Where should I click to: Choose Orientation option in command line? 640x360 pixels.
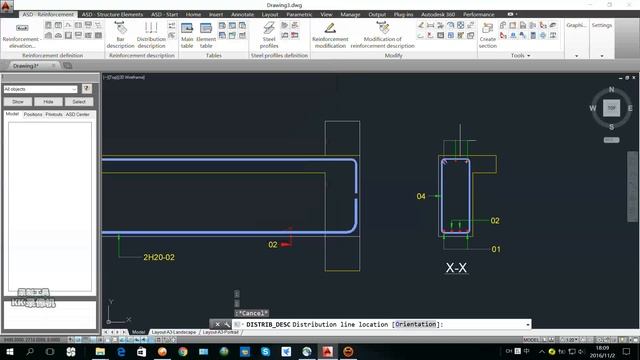click(x=416, y=324)
